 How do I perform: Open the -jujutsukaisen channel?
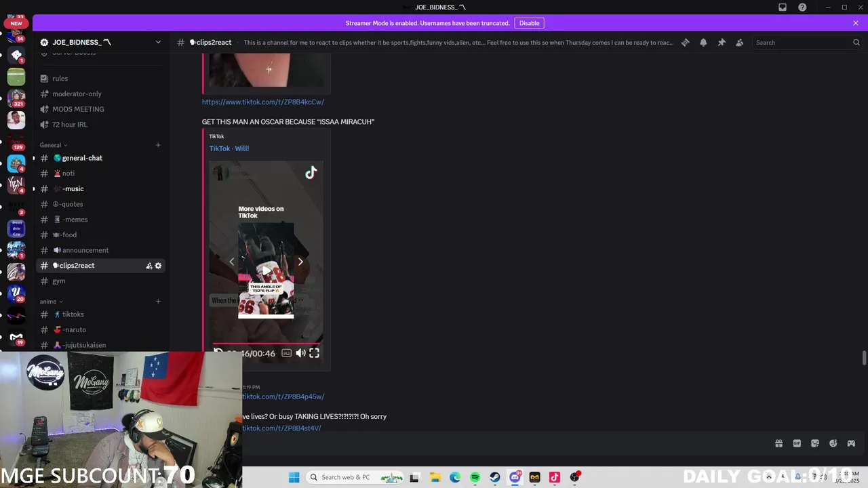[100, 345]
